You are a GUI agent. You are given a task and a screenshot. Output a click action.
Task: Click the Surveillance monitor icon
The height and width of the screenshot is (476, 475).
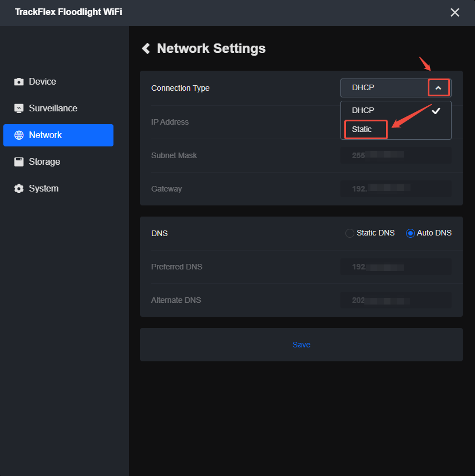click(x=19, y=109)
